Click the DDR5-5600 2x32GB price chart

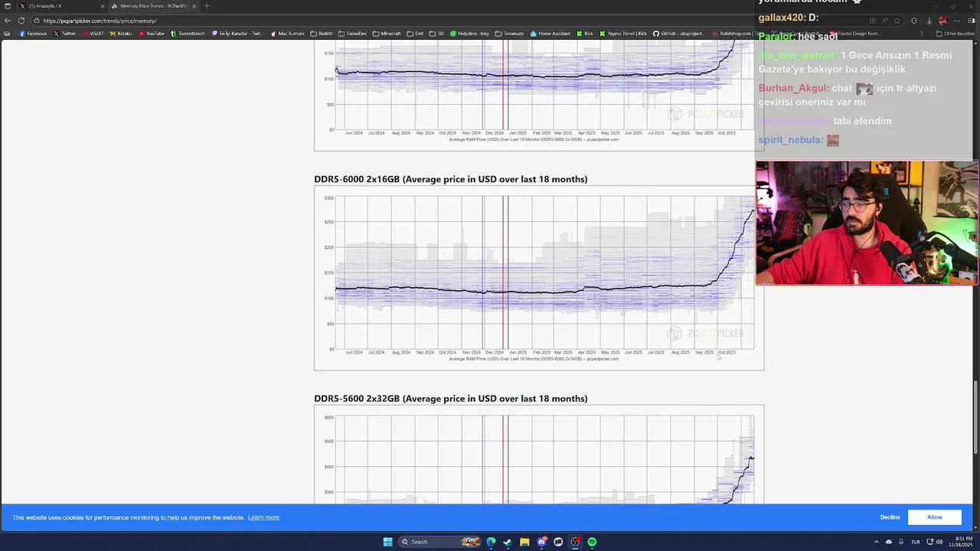(539, 455)
